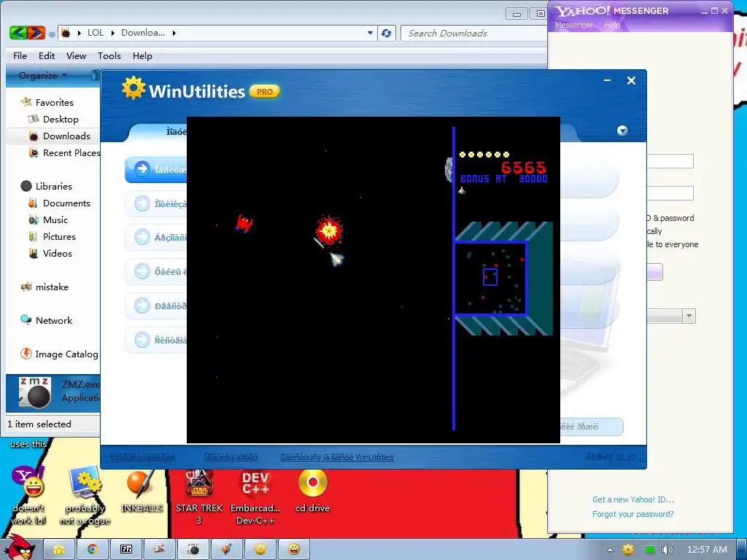
Task: Expand the breadcrumb arrow after Downloa...
Action: 174,33
